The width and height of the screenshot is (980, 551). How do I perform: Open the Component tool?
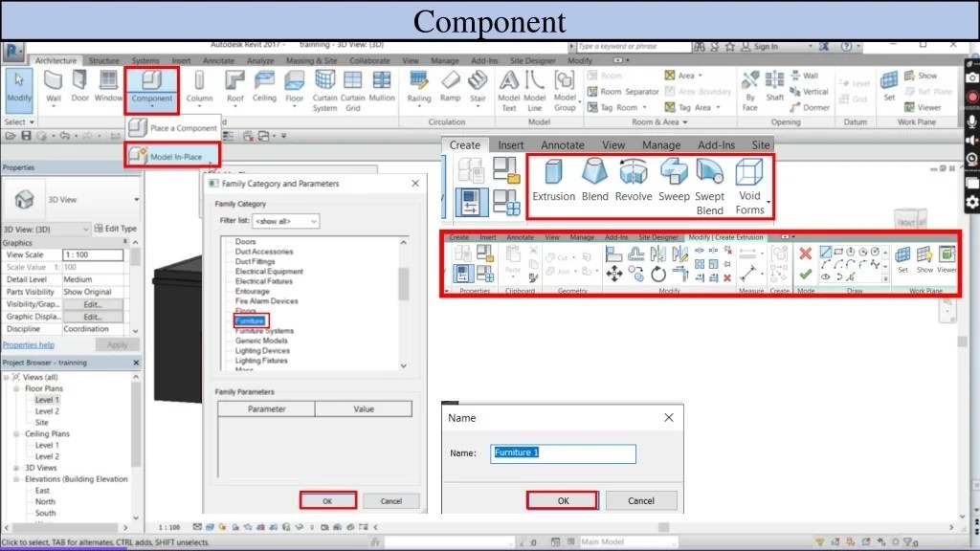coord(151,89)
